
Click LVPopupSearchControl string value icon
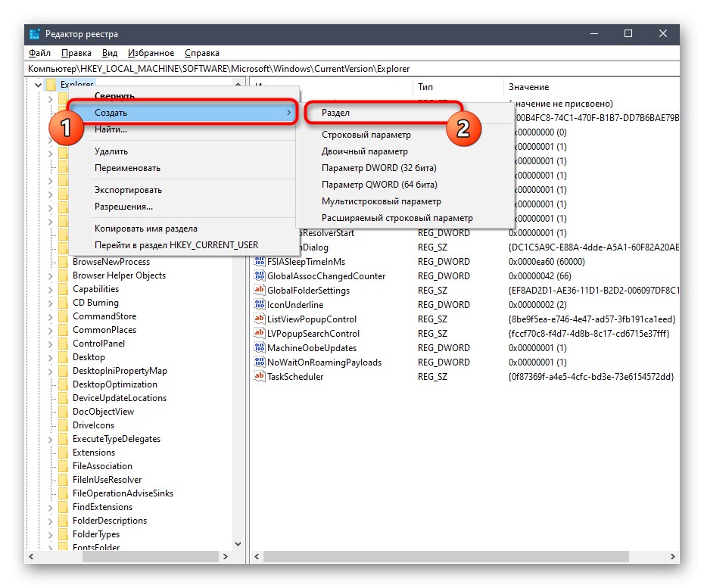[259, 333]
